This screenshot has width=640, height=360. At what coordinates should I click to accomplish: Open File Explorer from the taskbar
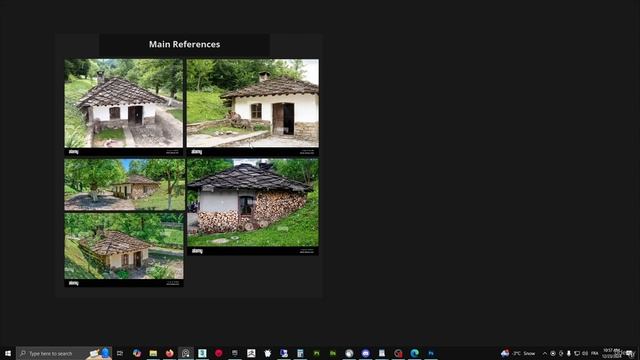[x=153, y=353]
